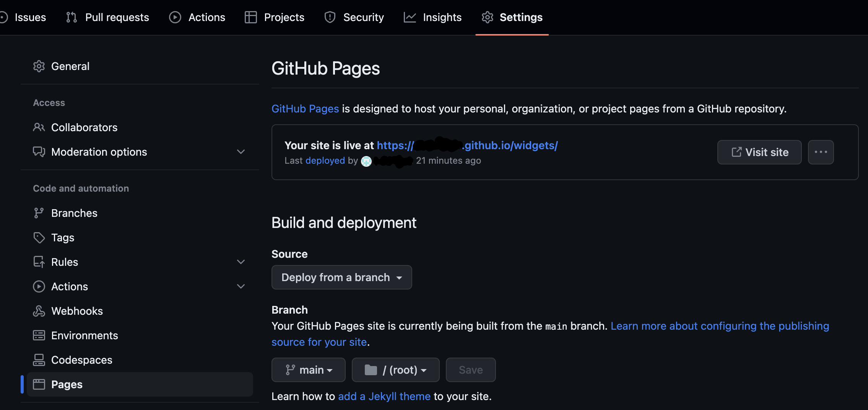The image size is (868, 410).
Task: Click the Branches git-branch icon
Action: click(39, 213)
